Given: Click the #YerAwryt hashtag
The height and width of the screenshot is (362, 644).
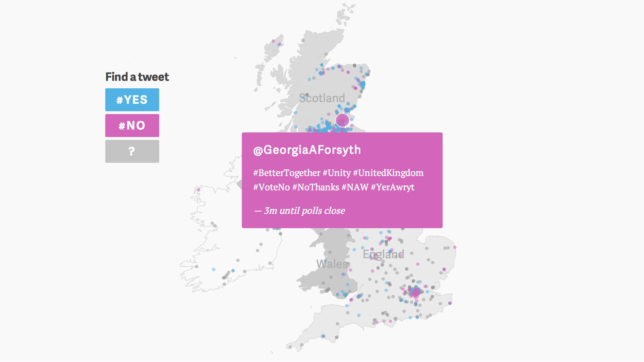Looking at the screenshot, I should click(x=393, y=187).
